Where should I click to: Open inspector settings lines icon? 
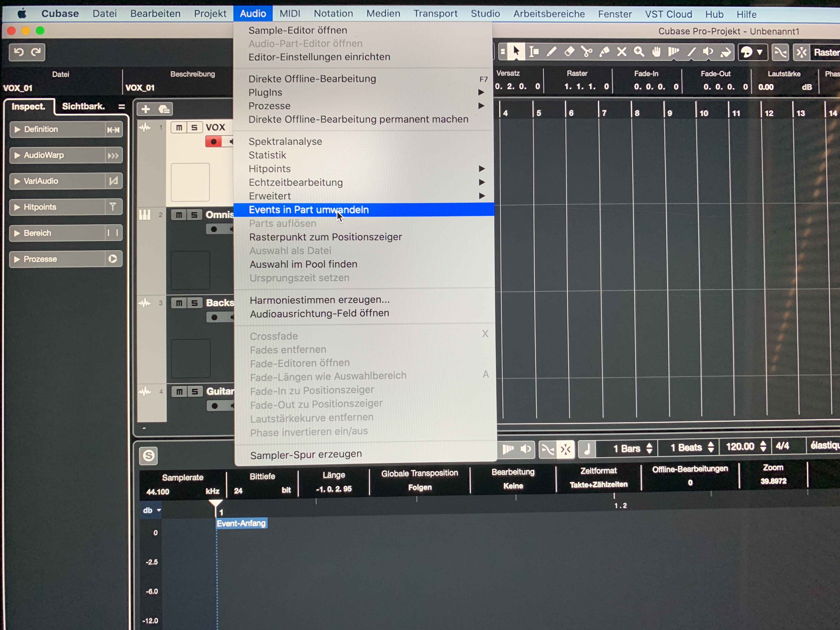pyautogui.click(x=121, y=107)
